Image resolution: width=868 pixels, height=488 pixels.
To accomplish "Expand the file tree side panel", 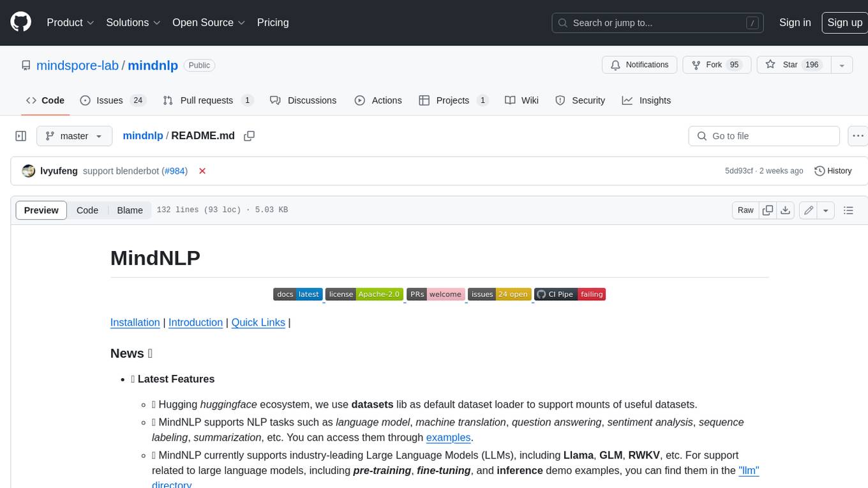I will tap(21, 136).
